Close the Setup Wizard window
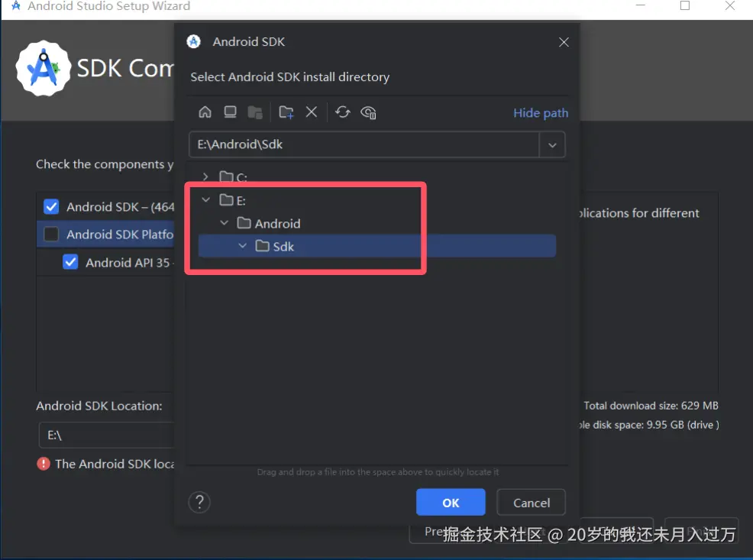This screenshot has width=753, height=560. [729, 6]
